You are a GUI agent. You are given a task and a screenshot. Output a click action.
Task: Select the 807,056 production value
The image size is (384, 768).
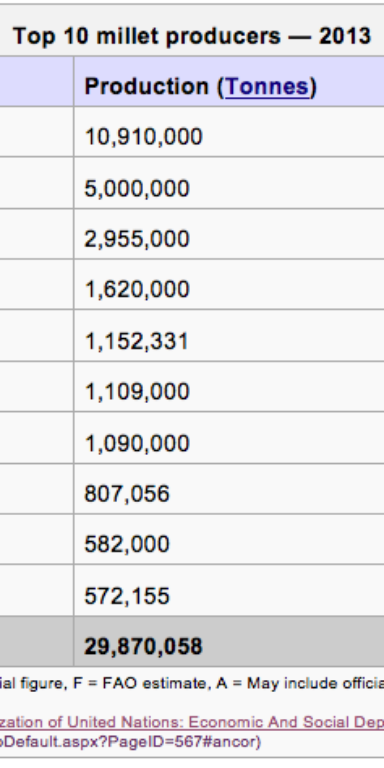[127, 493]
